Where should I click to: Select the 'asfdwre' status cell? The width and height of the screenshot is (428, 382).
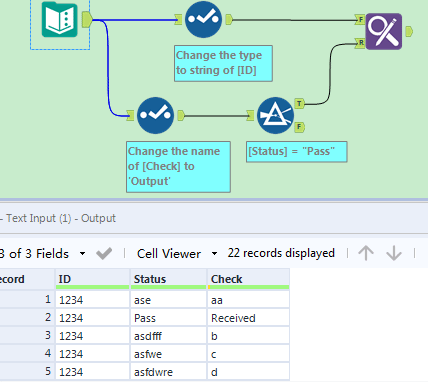(x=168, y=372)
